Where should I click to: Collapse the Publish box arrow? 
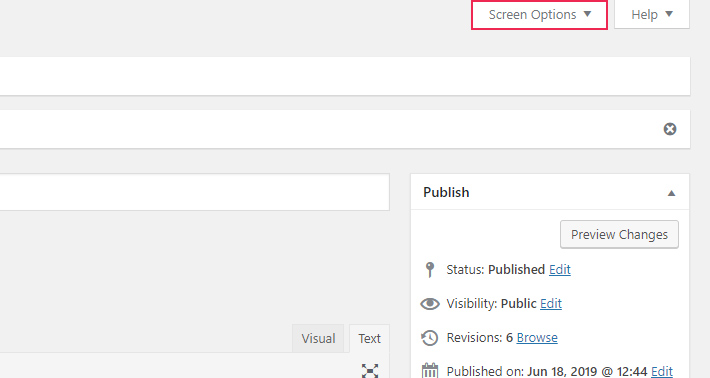pos(672,193)
